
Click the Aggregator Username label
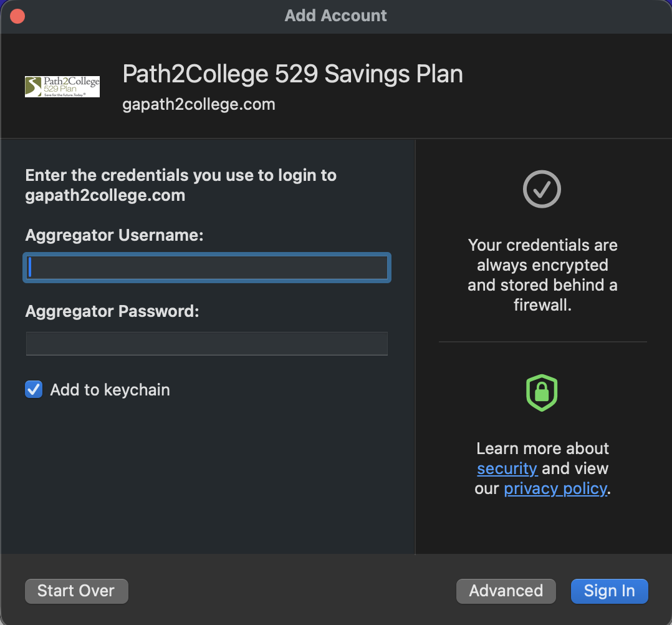[x=115, y=235]
